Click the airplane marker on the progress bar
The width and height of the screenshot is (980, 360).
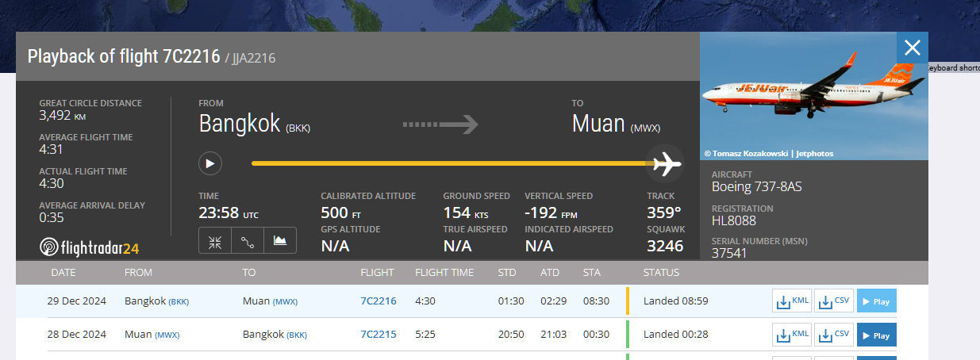coord(667,163)
